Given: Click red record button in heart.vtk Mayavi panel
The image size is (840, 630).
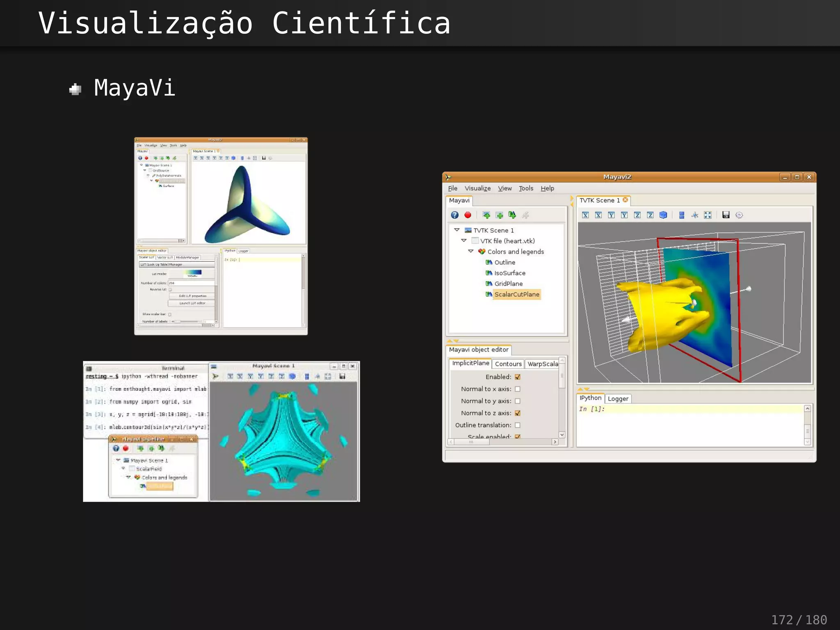Looking at the screenshot, I should click(x=468, y=215).
